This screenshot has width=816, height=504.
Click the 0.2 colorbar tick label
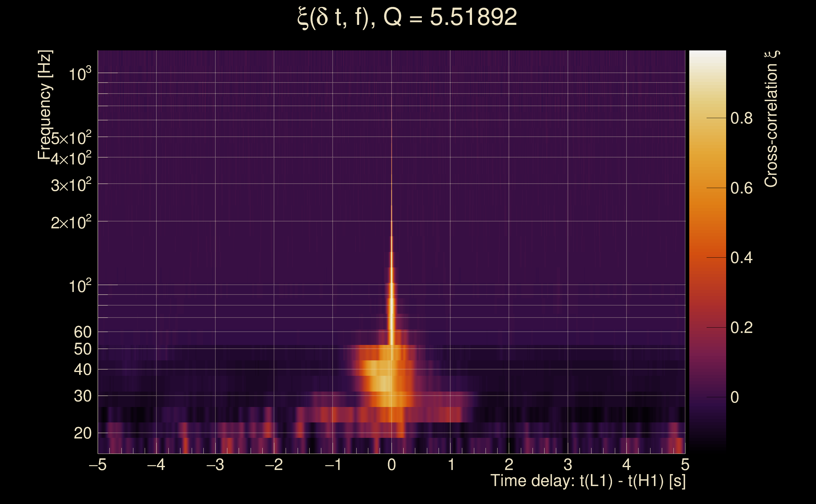[741, 328]
